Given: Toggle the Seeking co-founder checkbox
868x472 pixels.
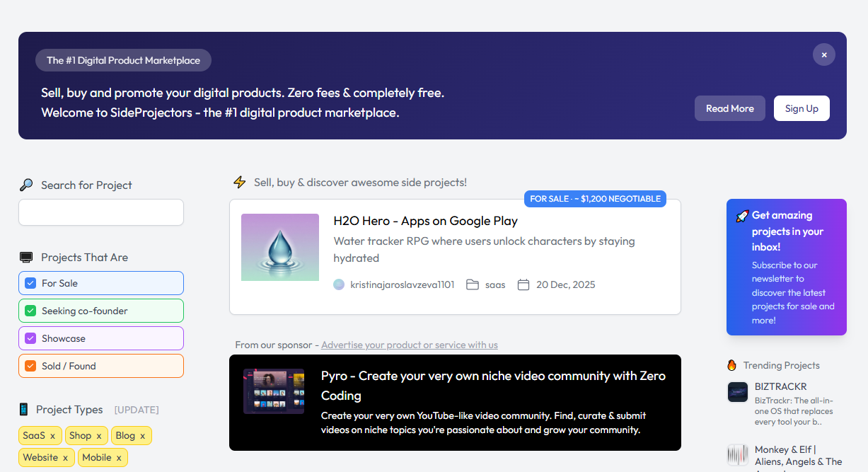Looking at the screenshot, I should (30, 311).
